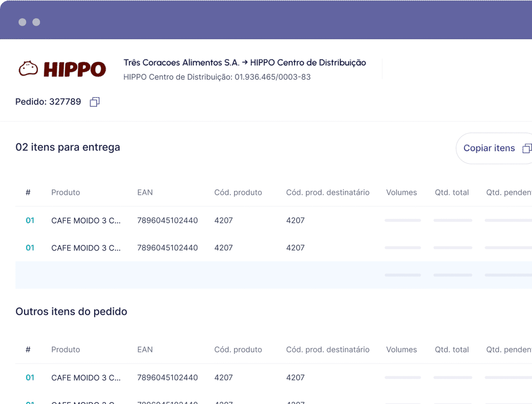Click Cód. produto header in the Outros itens table
The width and height of the screenshot is (532, 404).
click(x=238, y=350)
